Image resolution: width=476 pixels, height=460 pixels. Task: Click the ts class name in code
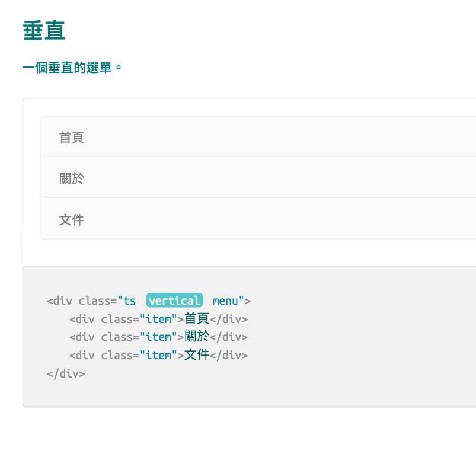click(x=130, y=301)
